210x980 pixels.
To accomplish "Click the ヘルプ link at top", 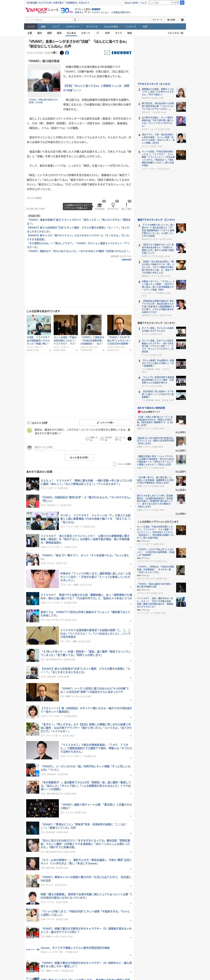I will 143,3.
